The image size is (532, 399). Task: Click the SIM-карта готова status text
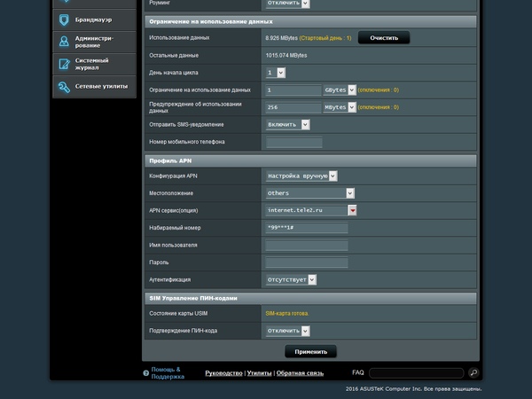tap(287, 314)
